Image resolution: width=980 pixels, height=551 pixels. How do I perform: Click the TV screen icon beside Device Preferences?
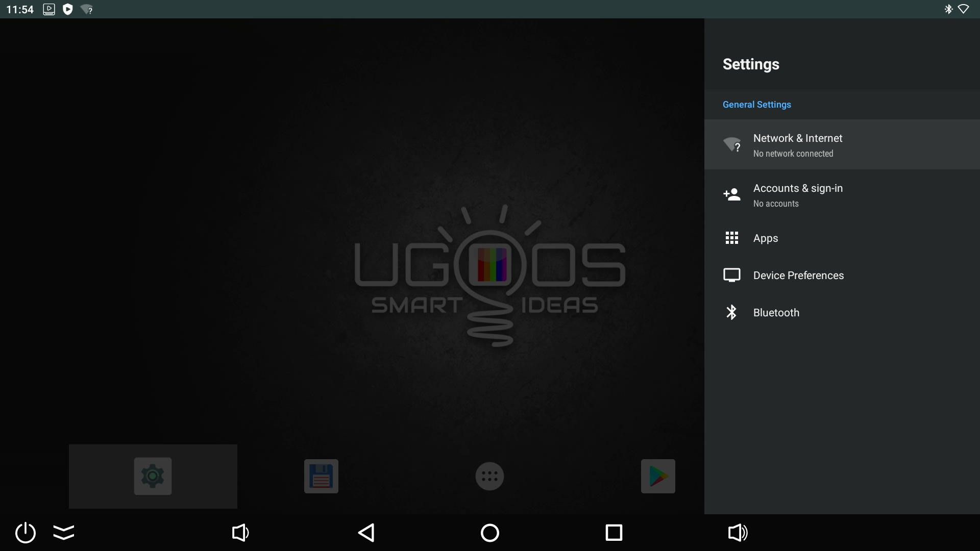point(732,275)
